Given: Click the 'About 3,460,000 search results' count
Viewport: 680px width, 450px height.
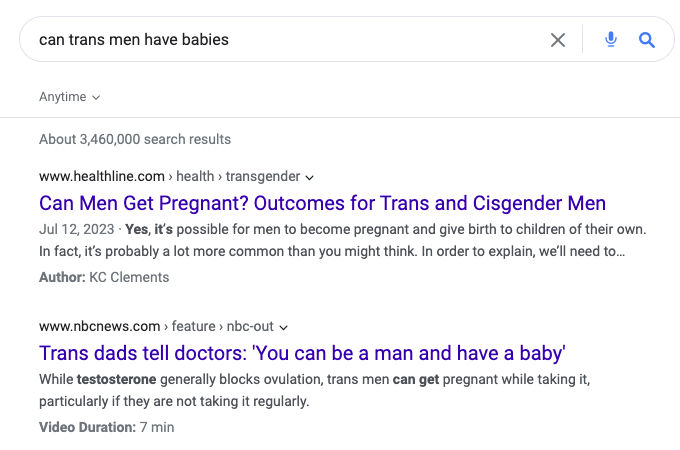Looking at the screenshot, I should pyautogui.click(x=135, y=139).
